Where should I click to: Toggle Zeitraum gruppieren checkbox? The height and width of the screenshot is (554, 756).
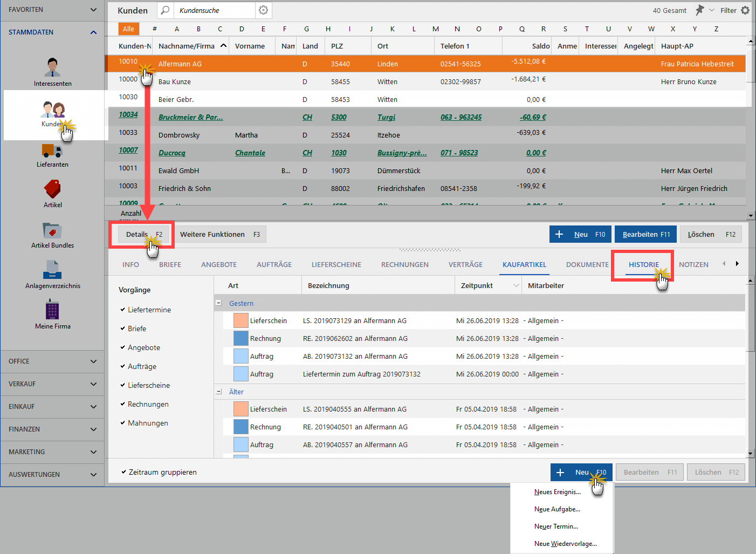click(123, 472)
